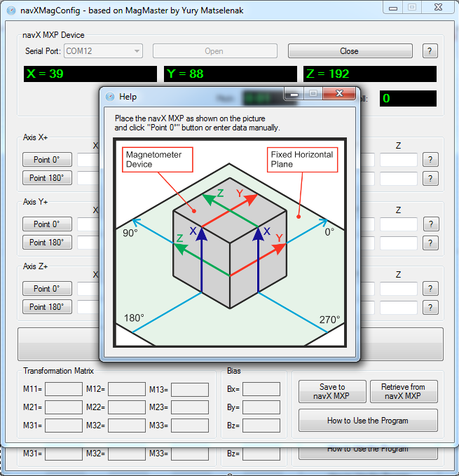Open help for Axis X+ Point 0° row
Viewport: 459px width, 476px height.
click(x=430, y=160)
